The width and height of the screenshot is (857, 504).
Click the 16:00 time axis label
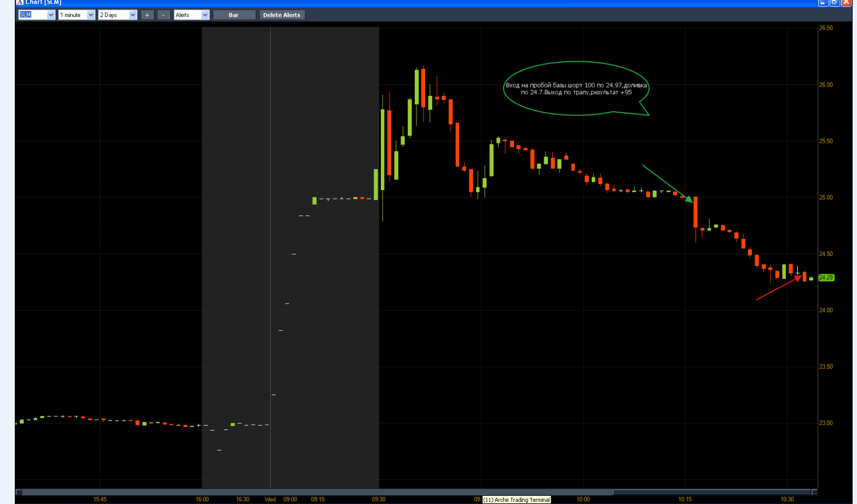click(202, 499)
